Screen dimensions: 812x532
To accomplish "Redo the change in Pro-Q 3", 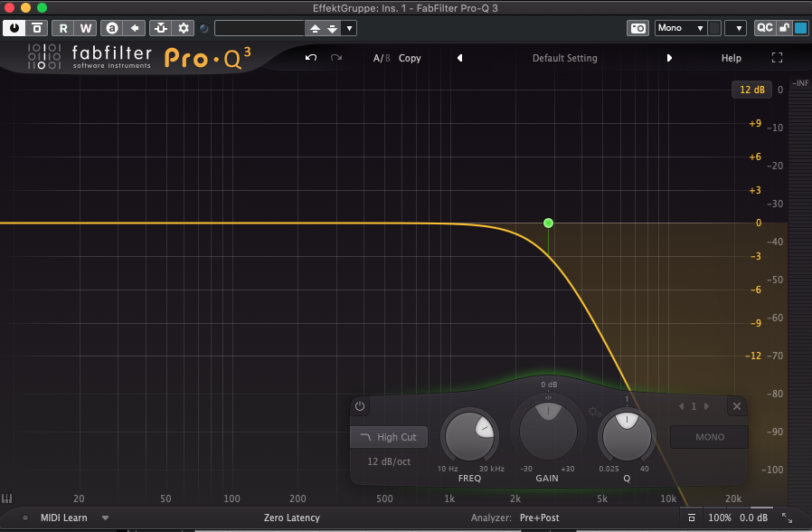I will [x=336, y=58].
